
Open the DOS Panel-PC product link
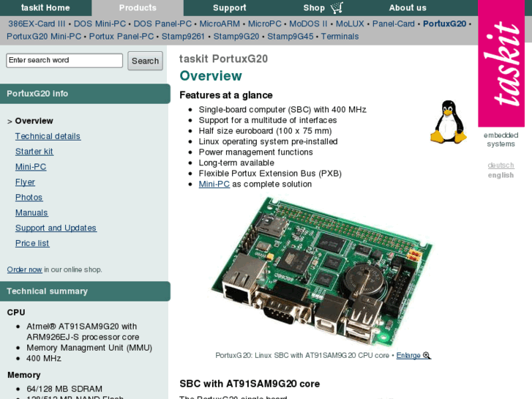click(x=162, y=23)
